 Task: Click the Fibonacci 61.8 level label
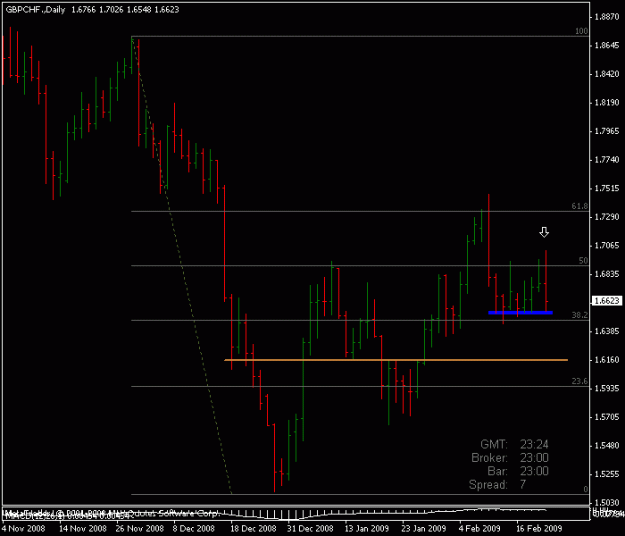click(x=580, y=206)
